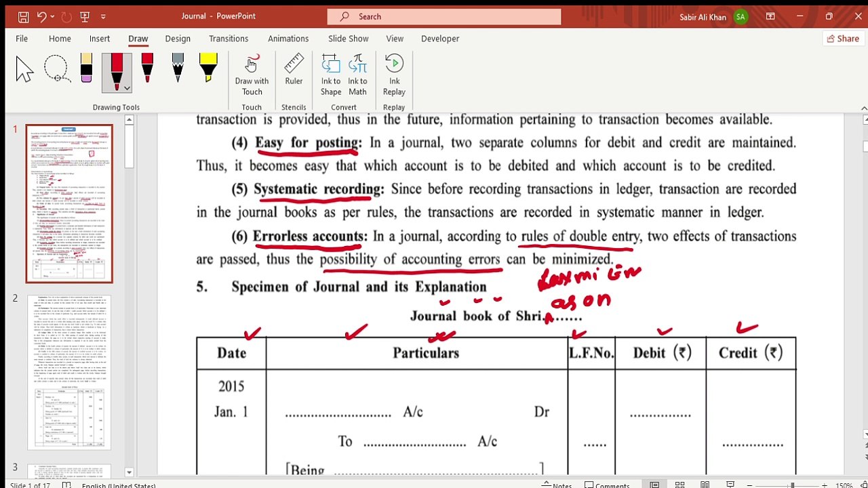Viewport: 868px width, 488px height.
Task: Select slide 2 thumbnail
Action: click(69, 371)
